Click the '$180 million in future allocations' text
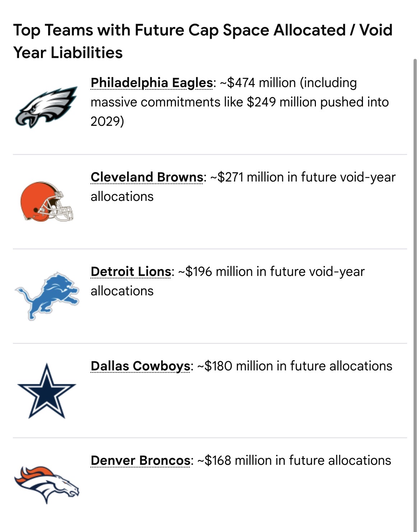420x532 pixels. coord(295,366)
